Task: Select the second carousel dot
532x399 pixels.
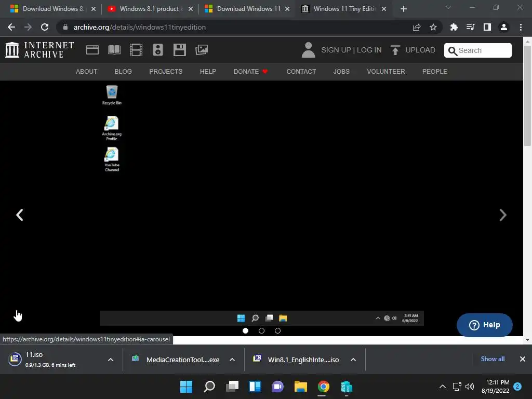Action: pyautogui.click(x=261, y=330)
